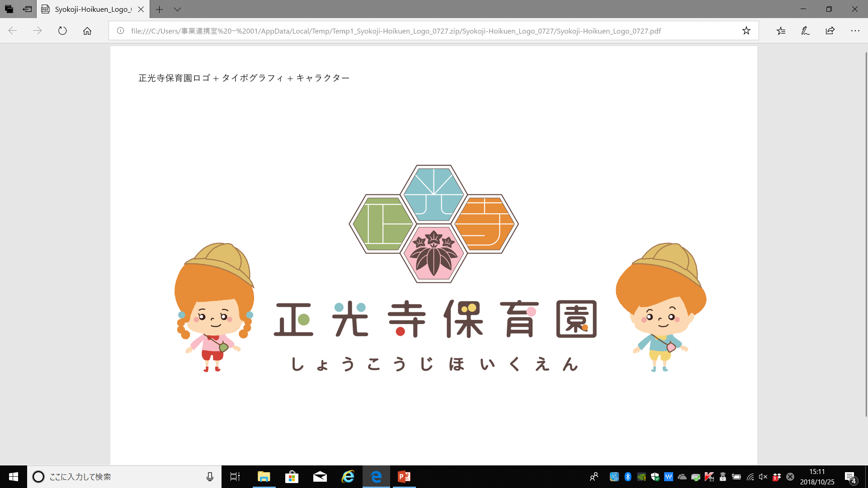The image size is (868, 488).
Task: Open battery status tray icon
Action: 736,477
